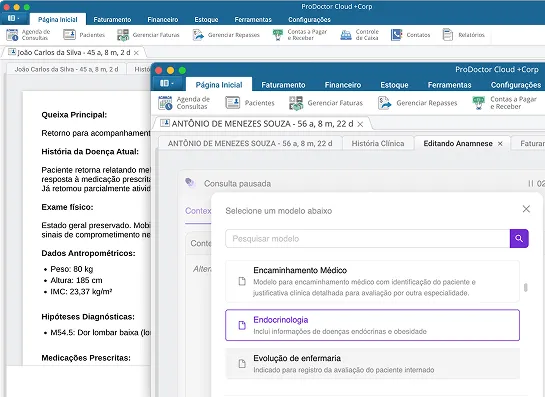The image size is (545, 397).
Task: Open Contatos in back window toolbar
Action: [x=410, y=35]
